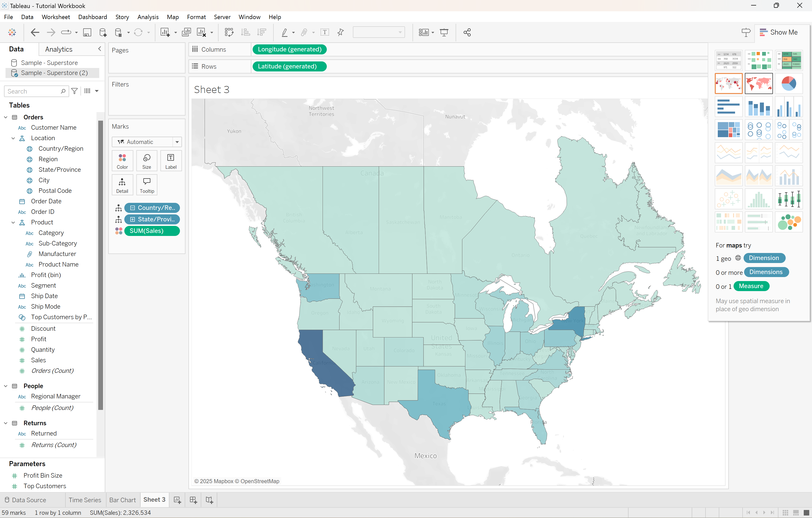The image size is (812, 518).
Task: Open the Show/Hide Cards dropdown arrow
Action: (433, 33)
